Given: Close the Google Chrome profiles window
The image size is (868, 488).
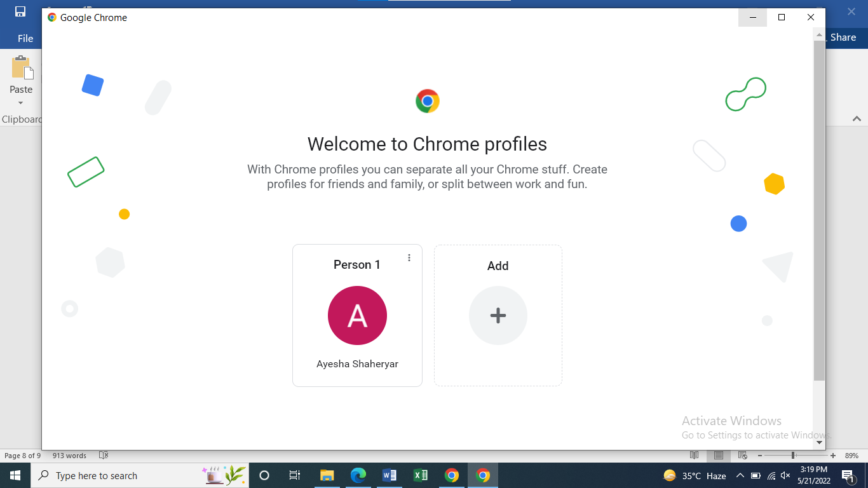Looking at the screenshot, I should coord(811,18).
